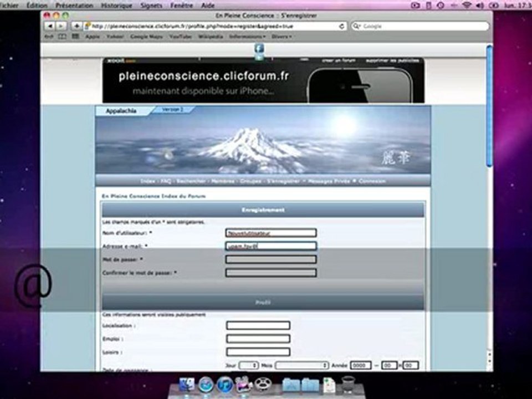Click the Time Machine icon in menu bar
The image size is (532, 399).
pyautogui.click(x=441, y=5)
